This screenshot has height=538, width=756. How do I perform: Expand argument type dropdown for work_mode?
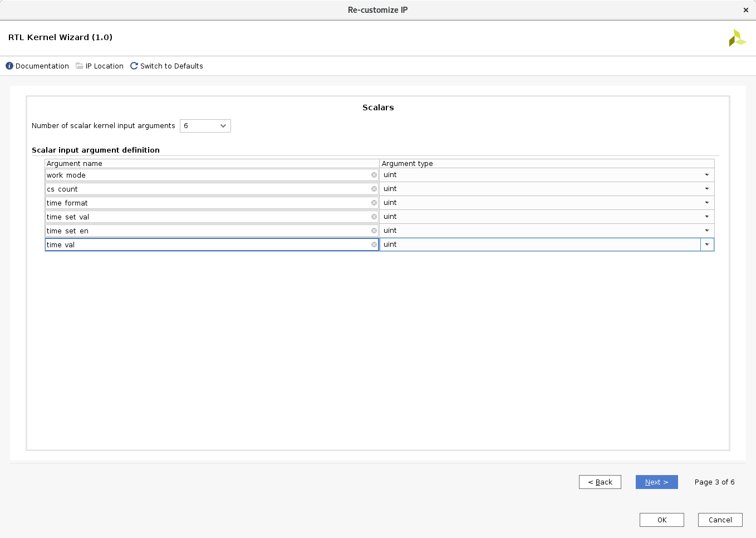coord(707,175)
